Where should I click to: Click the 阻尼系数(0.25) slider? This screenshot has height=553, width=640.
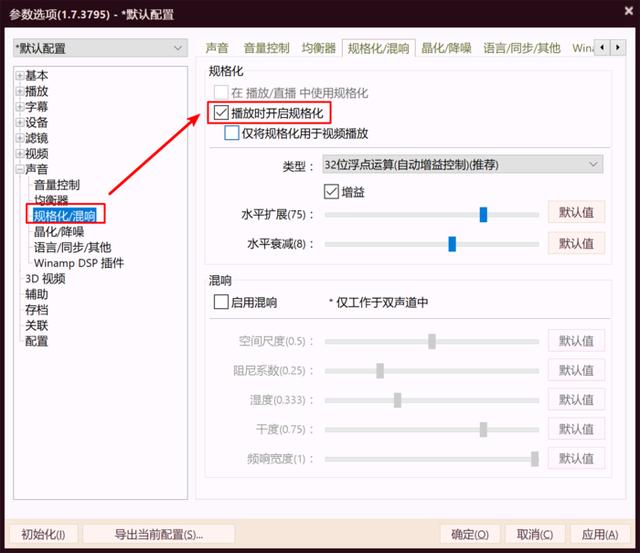coord(432,371)
